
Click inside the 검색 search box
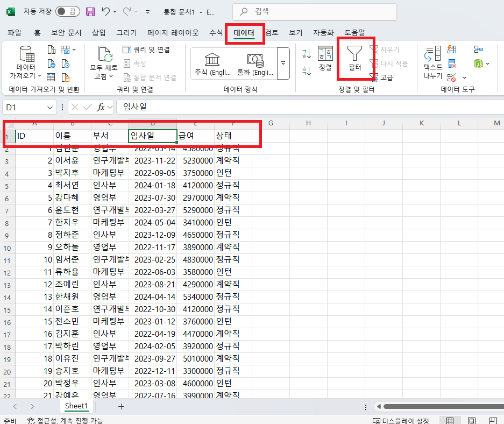tap(314, 11)
